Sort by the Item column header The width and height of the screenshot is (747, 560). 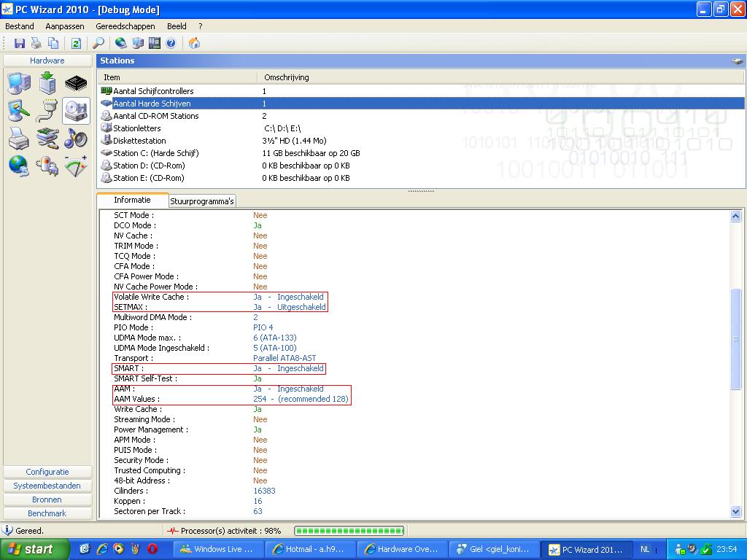(x=178, y=77)
